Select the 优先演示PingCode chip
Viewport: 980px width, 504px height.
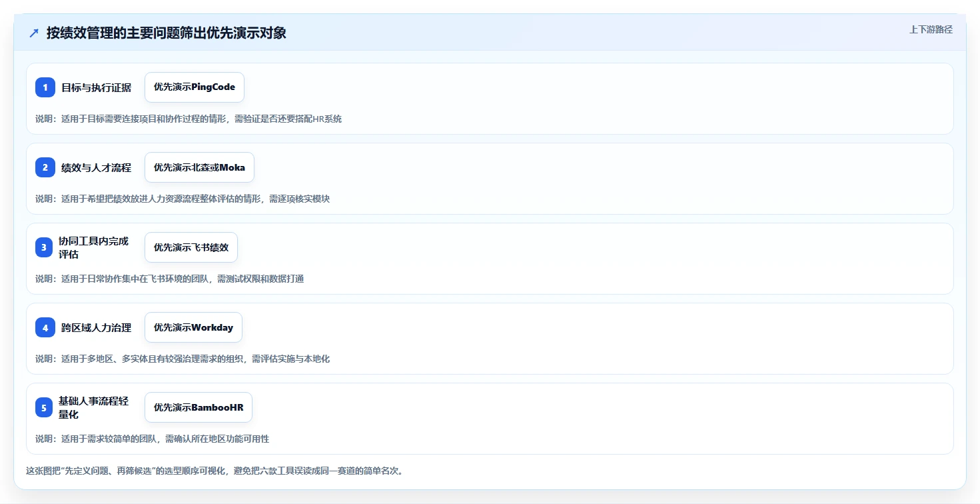[x=195, y=87]
